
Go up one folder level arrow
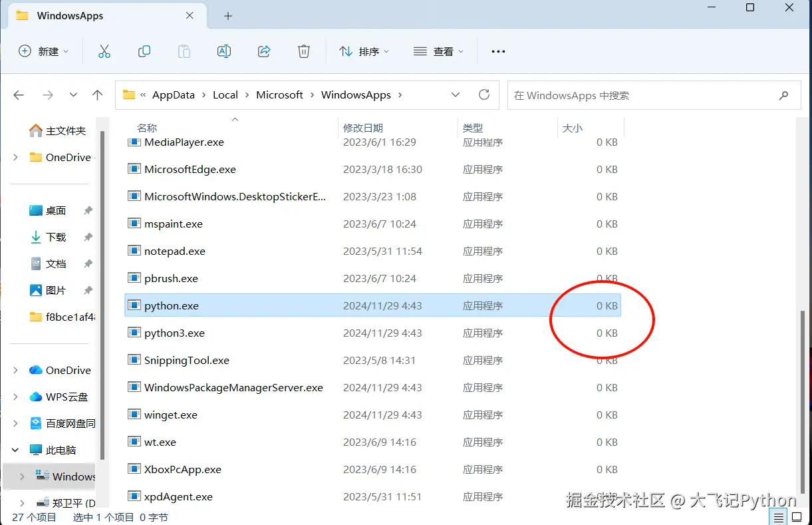[98, 95]
